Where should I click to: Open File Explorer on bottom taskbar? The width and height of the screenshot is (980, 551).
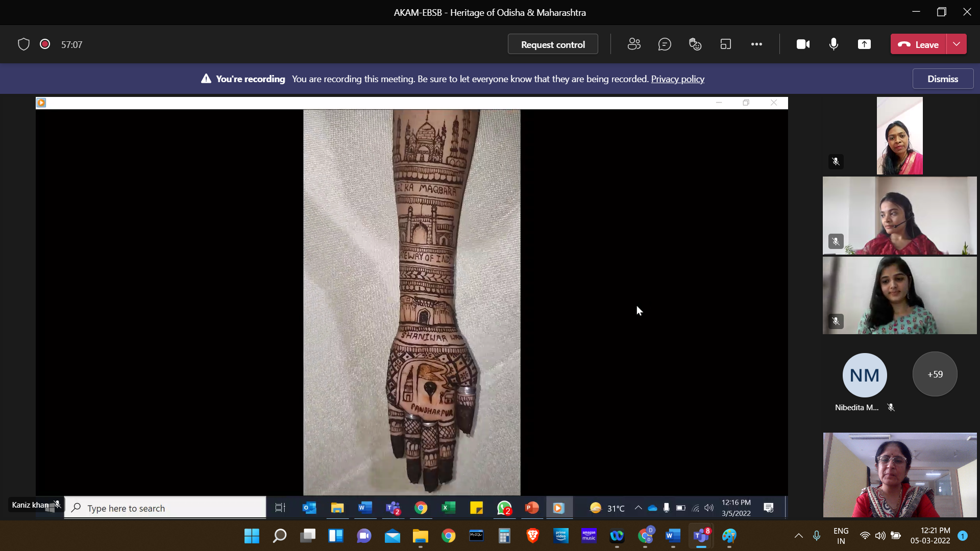(420, 536)
